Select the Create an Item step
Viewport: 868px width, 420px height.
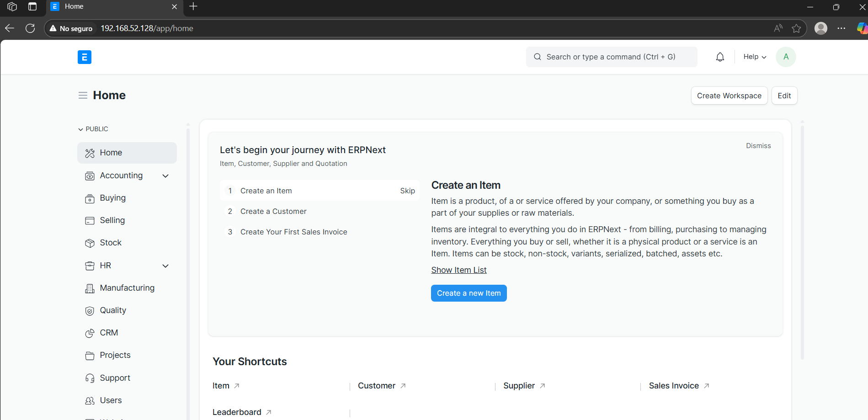point(320,191)
